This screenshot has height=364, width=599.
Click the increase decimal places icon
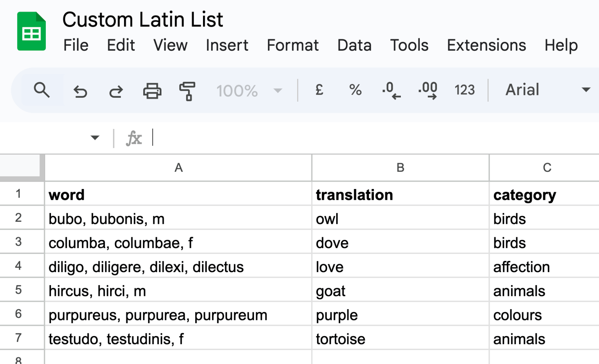coord(427,90)
